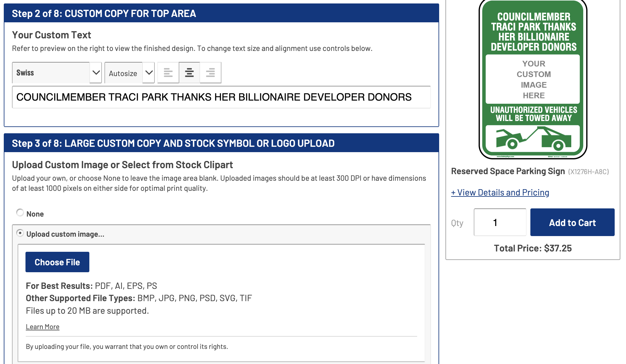The height and width of the screenshot is (364, 626).
Task: Select the Upload custom image radio button
Action: (20, 233)
